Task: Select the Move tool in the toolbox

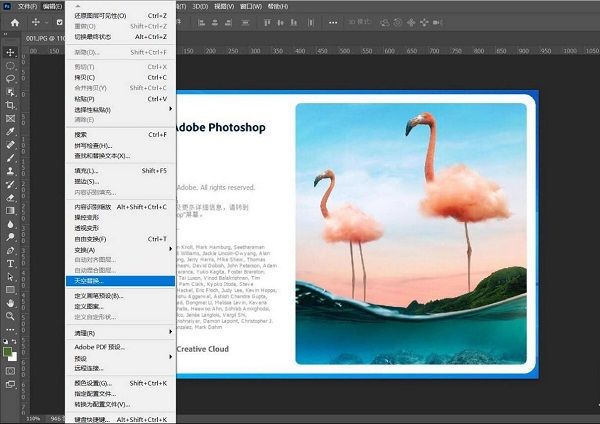Action: 11,52
